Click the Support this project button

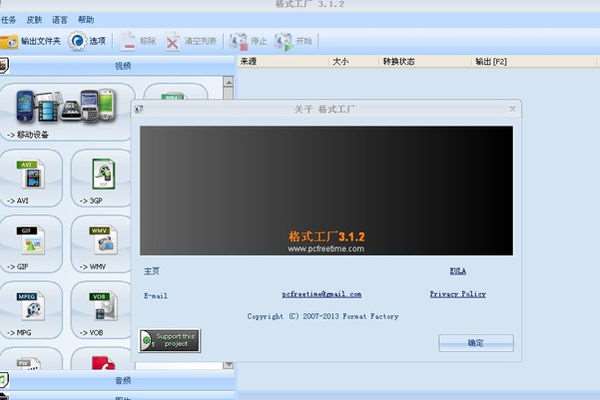(x=170, y=340)
